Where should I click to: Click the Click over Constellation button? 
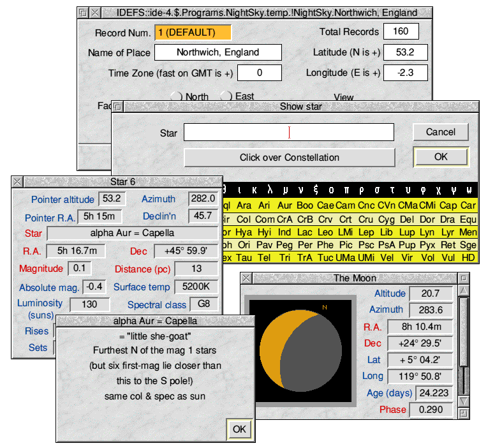point(290,158)
